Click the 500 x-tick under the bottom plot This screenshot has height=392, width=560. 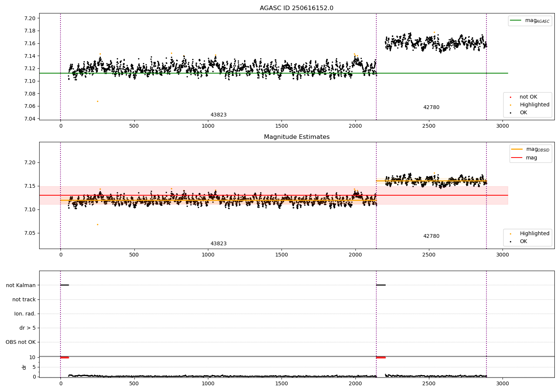pyautogui.click(x=134, y=384)
